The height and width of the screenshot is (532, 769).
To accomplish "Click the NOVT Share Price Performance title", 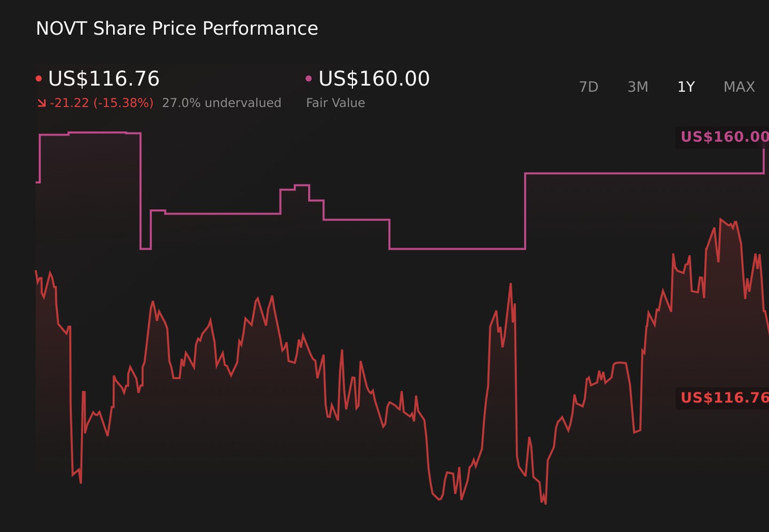I will tap(177, 28).
